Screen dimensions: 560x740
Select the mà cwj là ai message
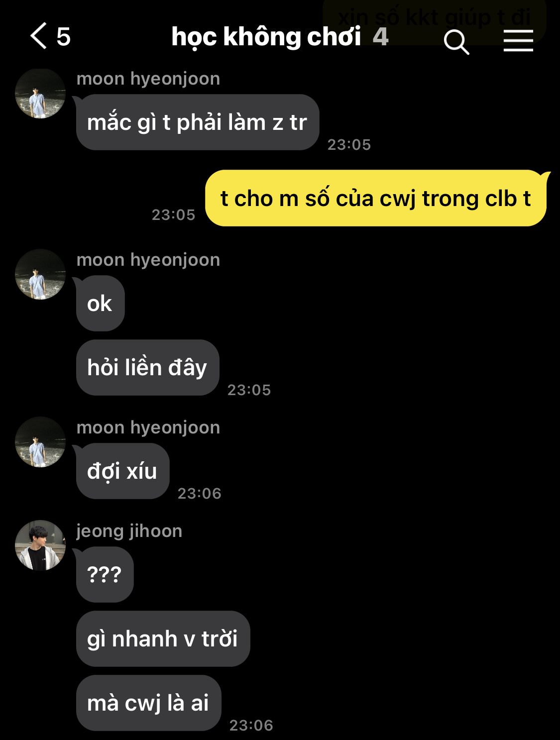tap(148, 703)
